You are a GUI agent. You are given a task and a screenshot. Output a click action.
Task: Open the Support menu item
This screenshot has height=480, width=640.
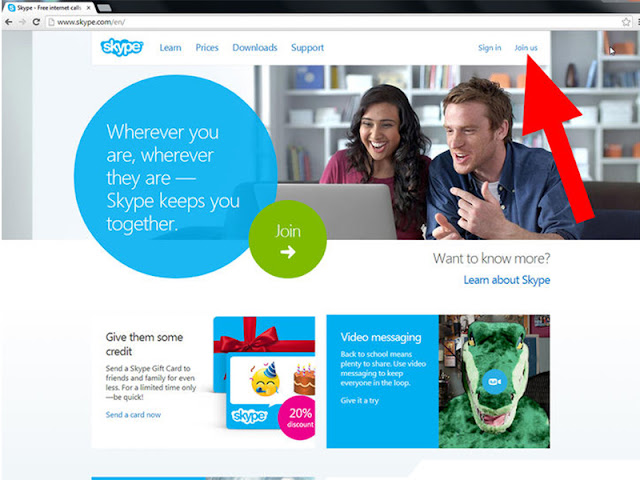click(307, 48)
